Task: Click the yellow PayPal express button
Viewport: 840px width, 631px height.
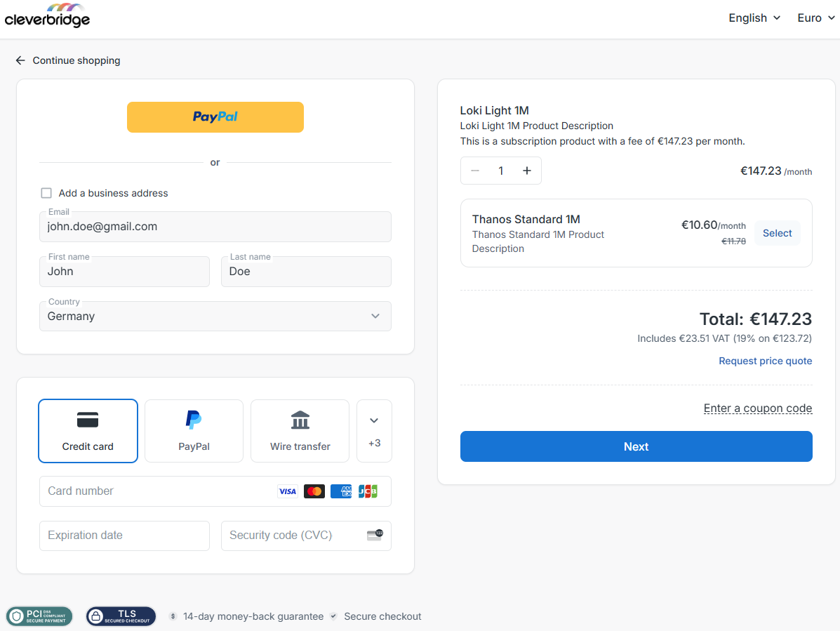Action: pyautogui.click(x=215, y=117)
